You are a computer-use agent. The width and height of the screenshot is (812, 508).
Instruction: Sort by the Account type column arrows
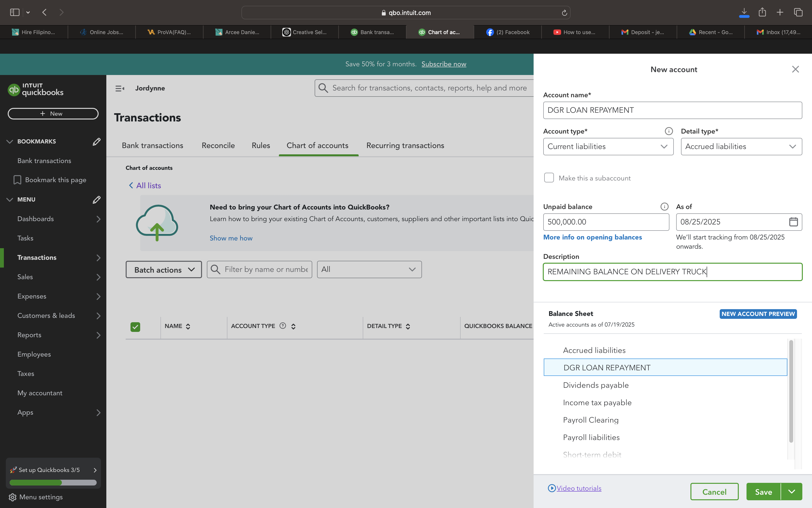click(x=293, y=326)
